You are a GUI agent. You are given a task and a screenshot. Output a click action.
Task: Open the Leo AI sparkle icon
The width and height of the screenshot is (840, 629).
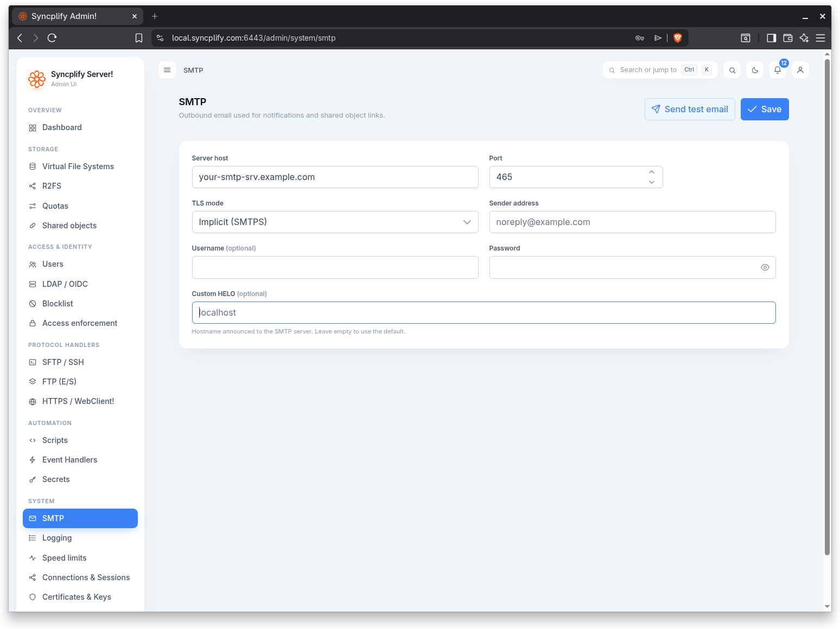(x=804, y=38)
